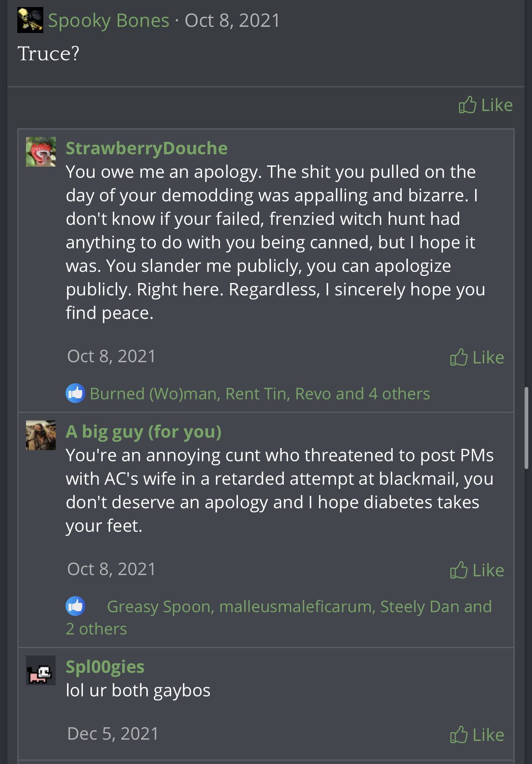The height and width of the screenshot is (764, 532).
Task: Open Spl00gies username link
Action: (x=105, y=667)
